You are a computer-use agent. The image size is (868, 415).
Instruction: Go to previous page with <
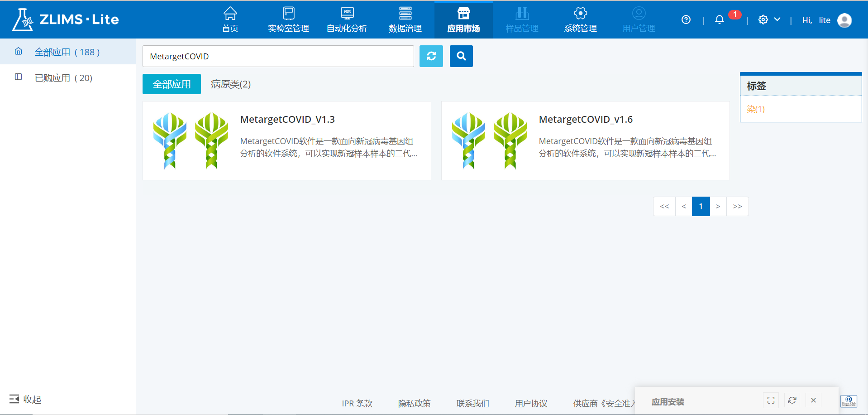point(684,207)
